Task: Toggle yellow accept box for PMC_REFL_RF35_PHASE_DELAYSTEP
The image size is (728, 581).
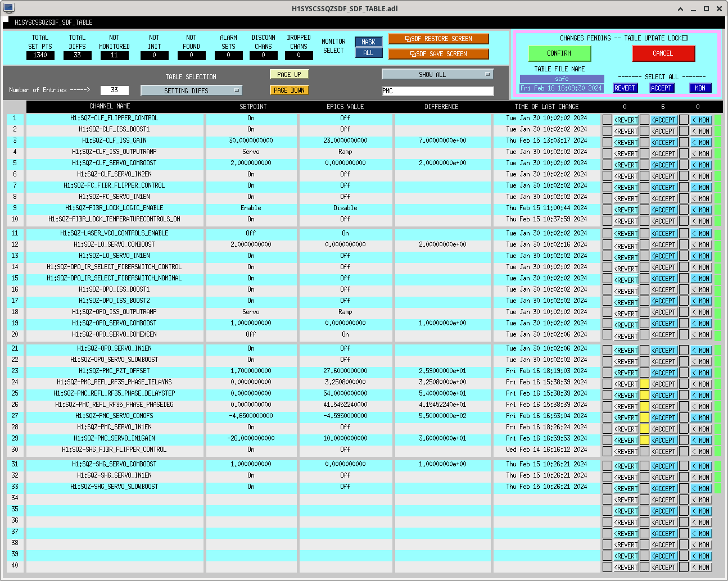Action: click(645, 395)
